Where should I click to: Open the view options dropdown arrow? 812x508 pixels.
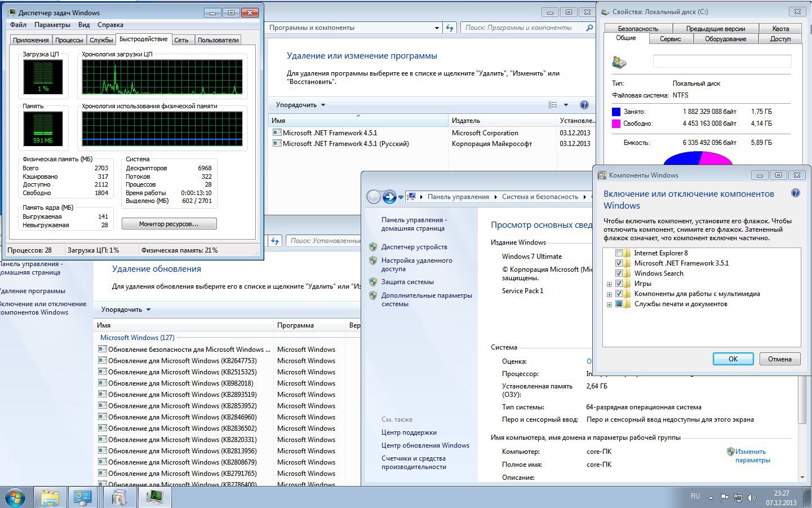click(x=566, y=105)
